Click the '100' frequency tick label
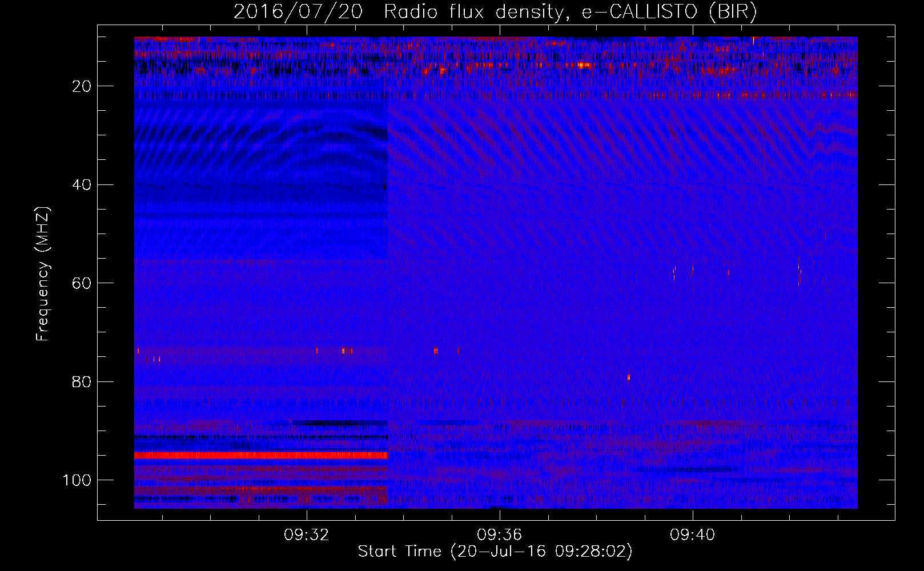The height and width of the screenshot is (571, 924). [x=77, y=480]
